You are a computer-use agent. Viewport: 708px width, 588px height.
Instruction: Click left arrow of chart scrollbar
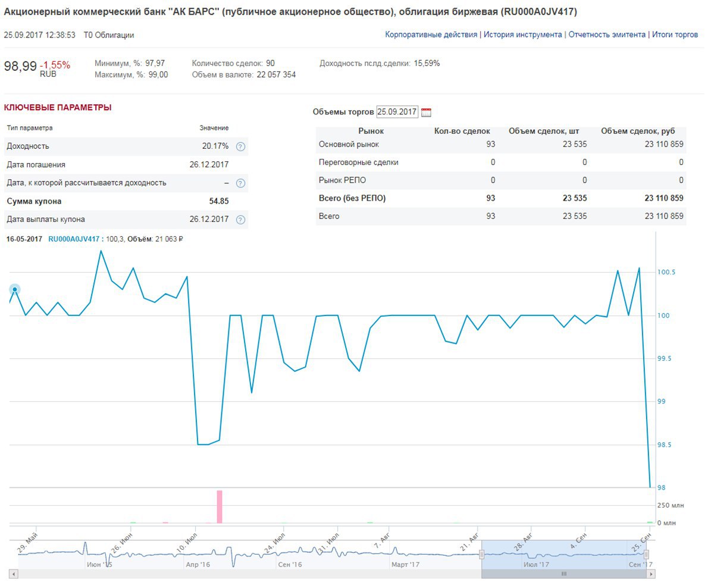point(14,574)
